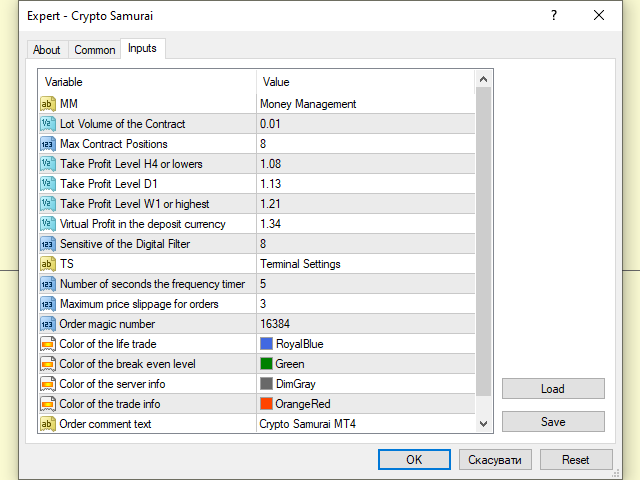Click the scrollbar down arrow

(484, 424)
